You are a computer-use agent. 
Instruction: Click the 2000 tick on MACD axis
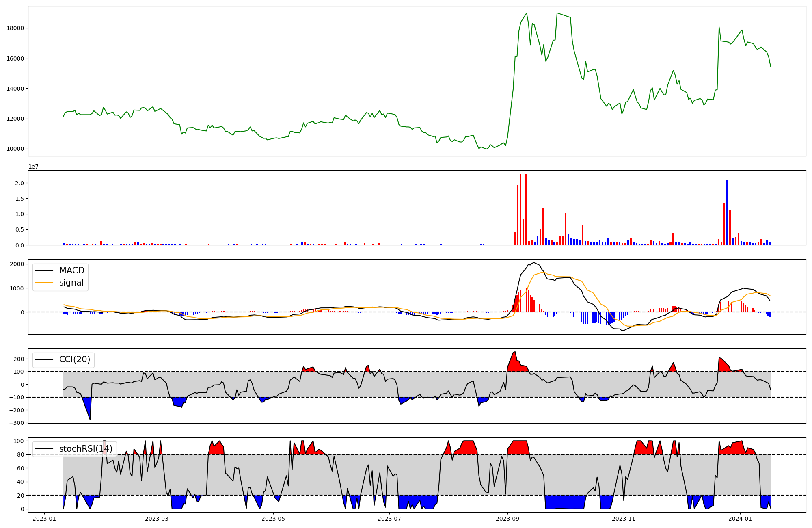click(x=17, y=264)
